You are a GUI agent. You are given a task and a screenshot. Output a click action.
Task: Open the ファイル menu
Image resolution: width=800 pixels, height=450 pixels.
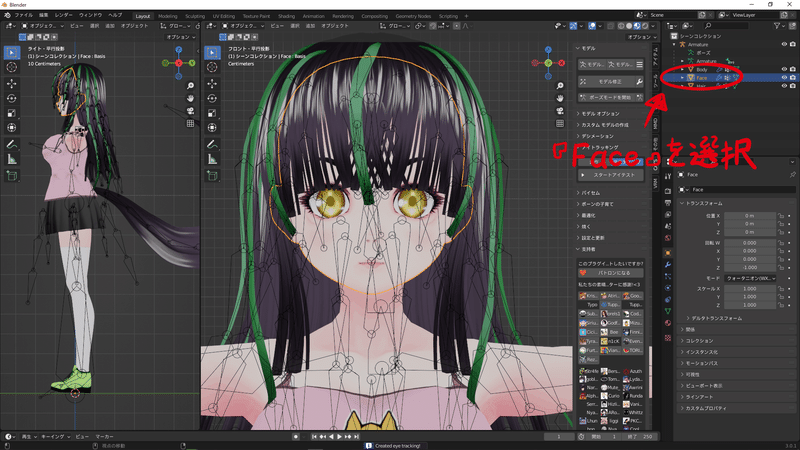click(x=23, y=15)
